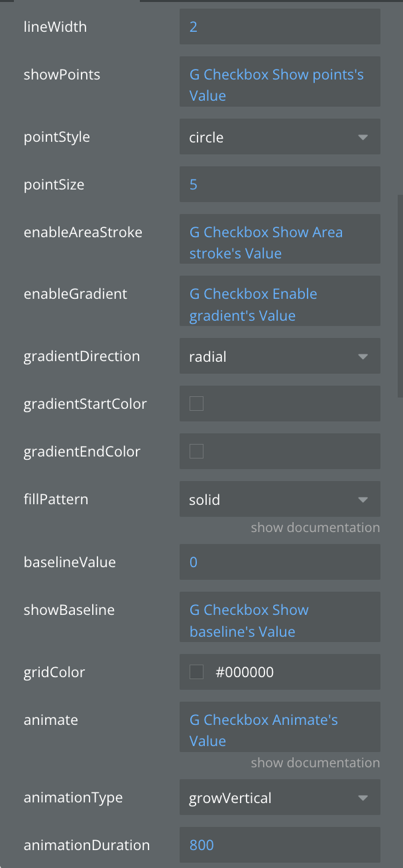Select the showBaseline expression field

click(249, 620)
